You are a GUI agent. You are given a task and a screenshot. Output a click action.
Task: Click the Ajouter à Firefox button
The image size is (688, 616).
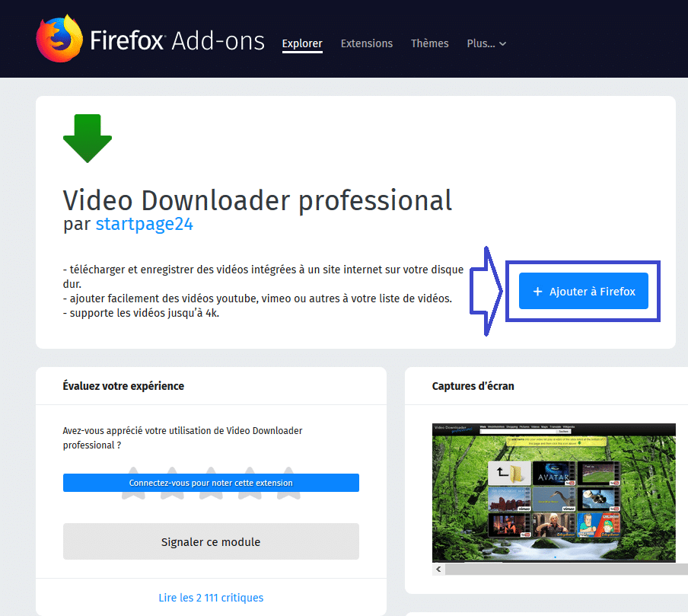pyautogui.click(x=583, y=291)
